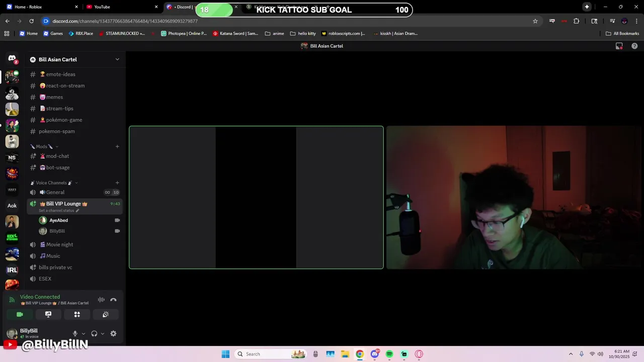The width and height of the screenshot is (644, 362).
Task: Mute the microphone in user panel
Action: [x=75, y=333]
